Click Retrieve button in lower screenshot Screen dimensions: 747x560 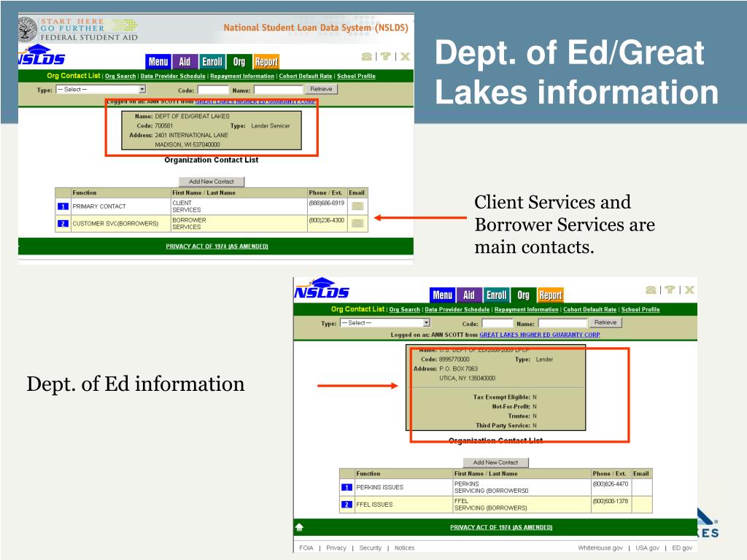click(x=605, y=322)
